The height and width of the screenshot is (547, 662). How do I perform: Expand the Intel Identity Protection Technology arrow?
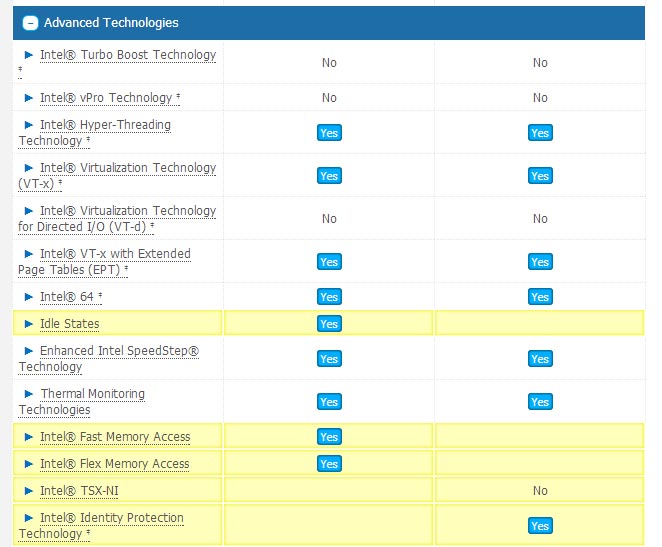click(x=28, y=518)
